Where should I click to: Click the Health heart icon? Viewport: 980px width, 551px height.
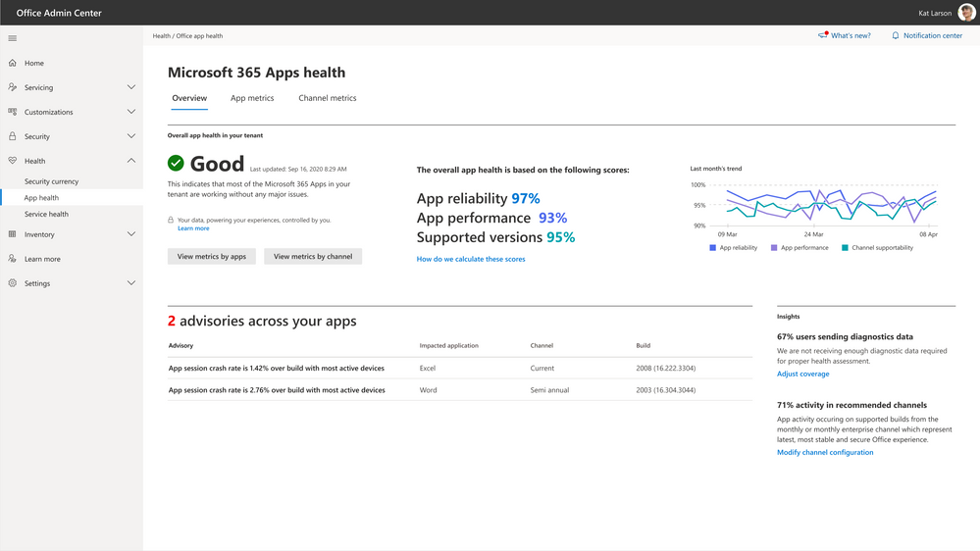point(13,161)
